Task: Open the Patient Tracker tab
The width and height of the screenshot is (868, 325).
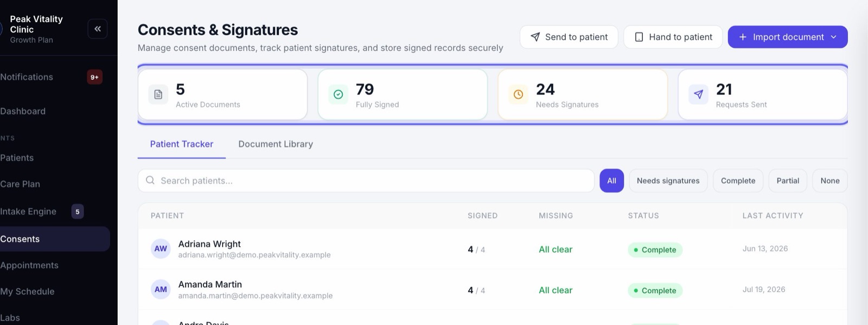Action: pyautogui.click(x=182, y=144)
